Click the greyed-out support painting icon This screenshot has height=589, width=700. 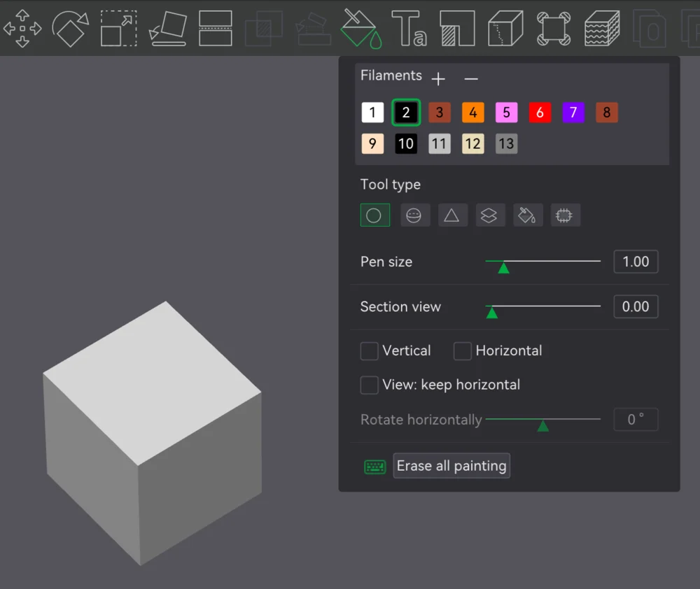314,29
